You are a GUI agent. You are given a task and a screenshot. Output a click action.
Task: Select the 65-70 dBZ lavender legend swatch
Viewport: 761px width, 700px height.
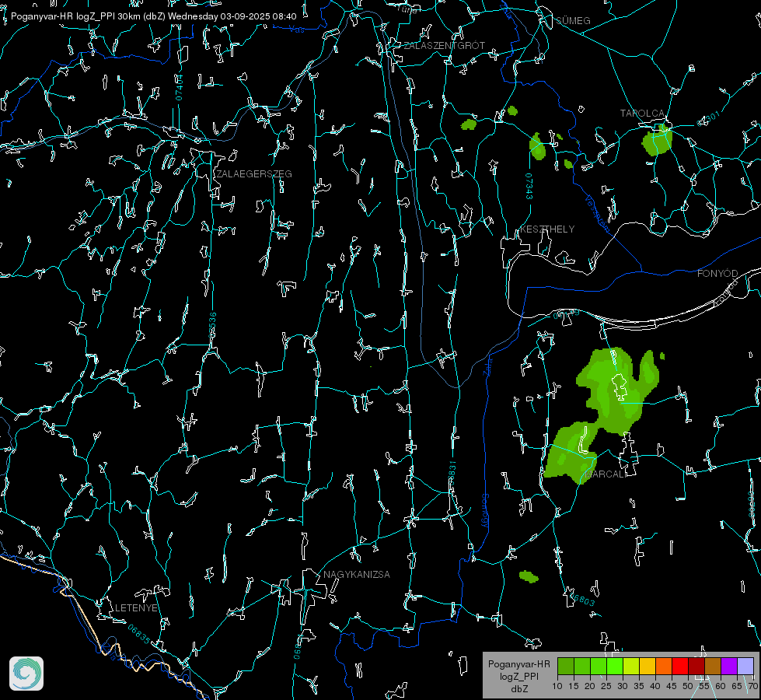[745, 666]
